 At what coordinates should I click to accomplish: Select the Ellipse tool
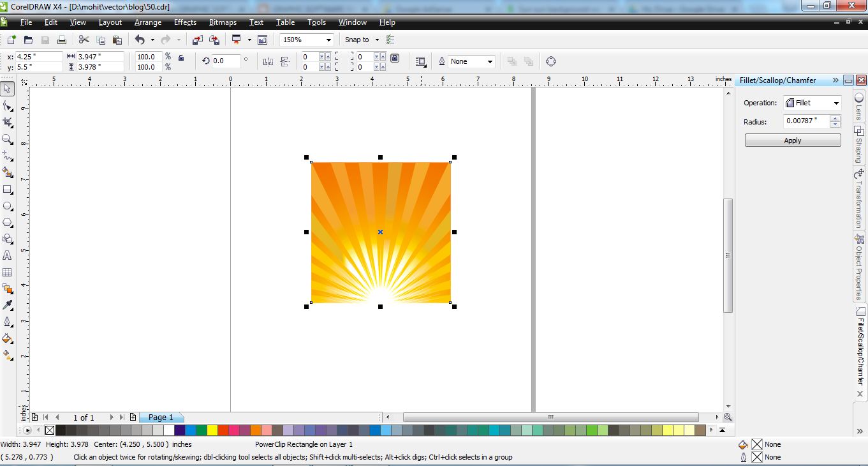[8, 206]
